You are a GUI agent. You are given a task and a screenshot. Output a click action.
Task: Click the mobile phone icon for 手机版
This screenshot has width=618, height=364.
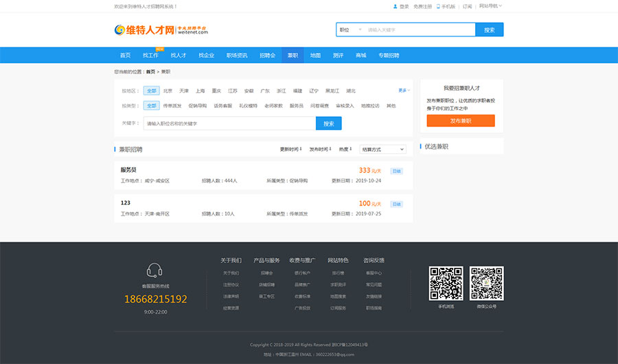coord(438,6)
